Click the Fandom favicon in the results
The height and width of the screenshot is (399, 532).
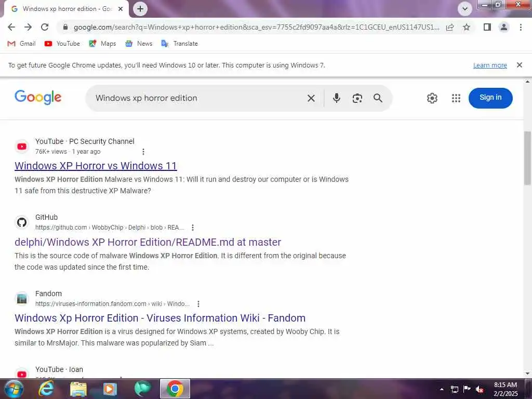coord(22,299)
